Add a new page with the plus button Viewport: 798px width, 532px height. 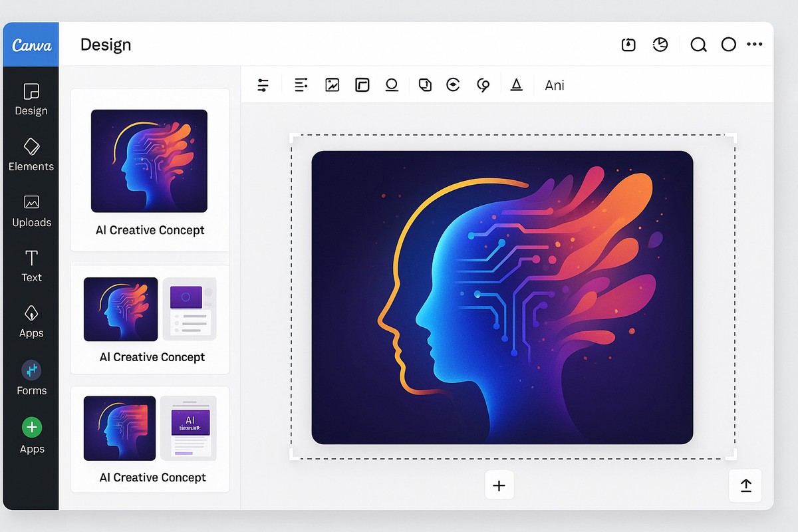pos(499,485)
